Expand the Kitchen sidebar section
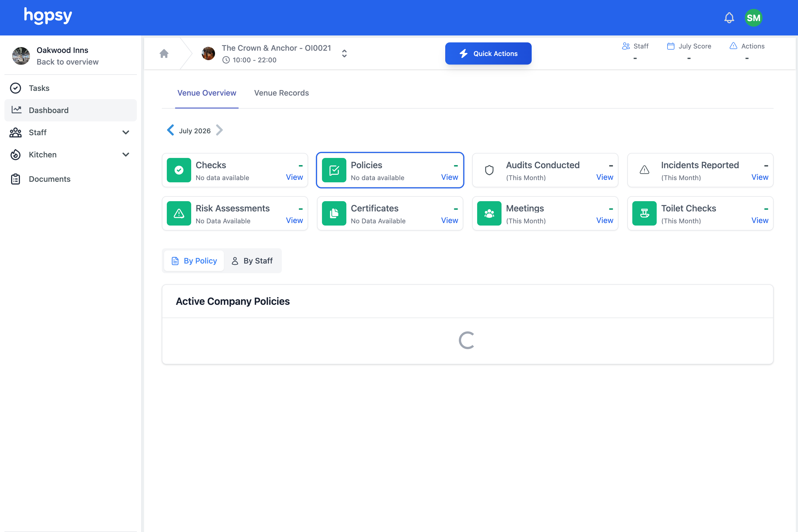 click(x=126, y=155)
